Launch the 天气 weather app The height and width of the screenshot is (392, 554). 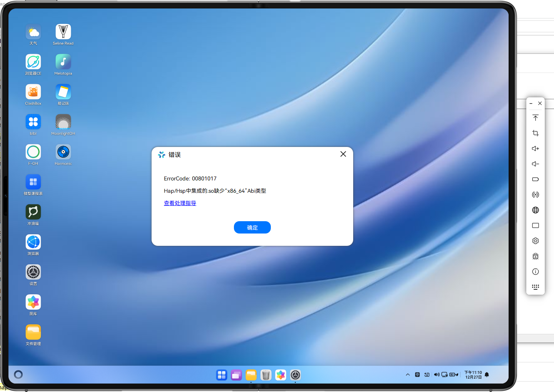click(33, 32)
